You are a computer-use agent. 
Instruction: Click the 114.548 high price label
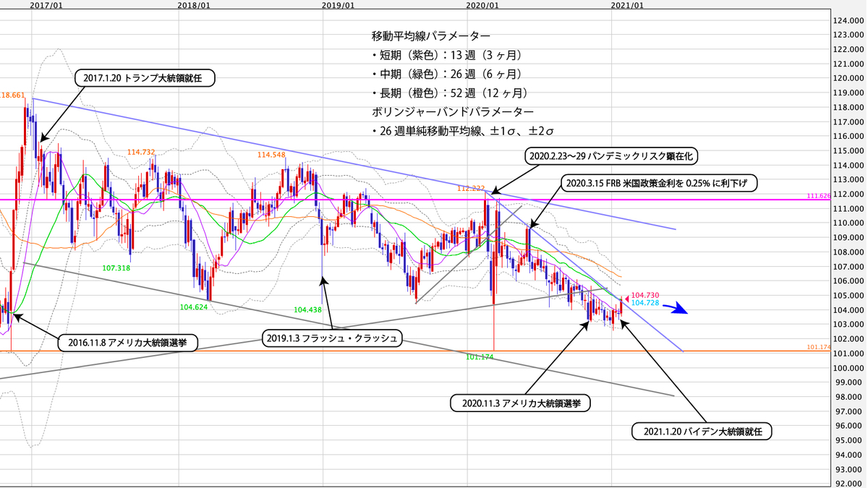click(272, 155)
